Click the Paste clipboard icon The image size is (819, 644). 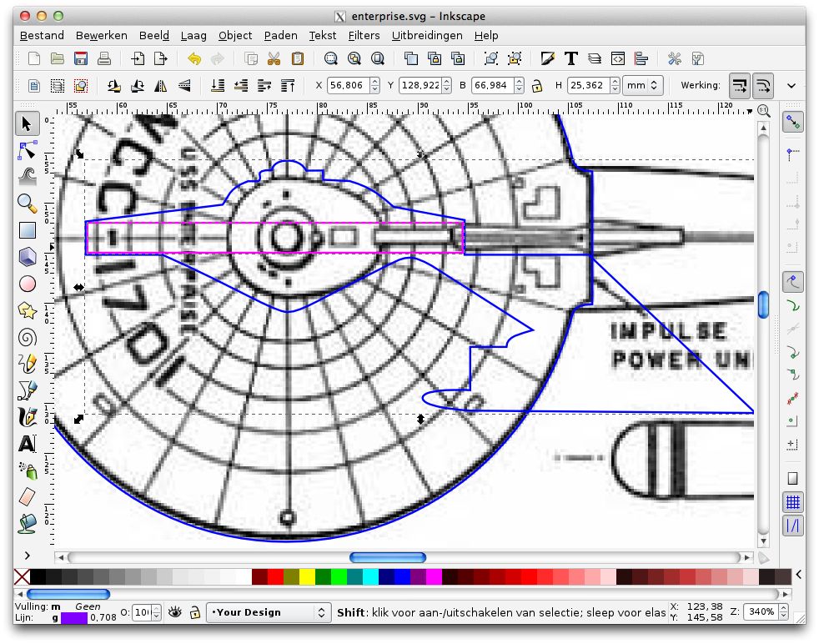pyautogui.click(x=297, y=58)
